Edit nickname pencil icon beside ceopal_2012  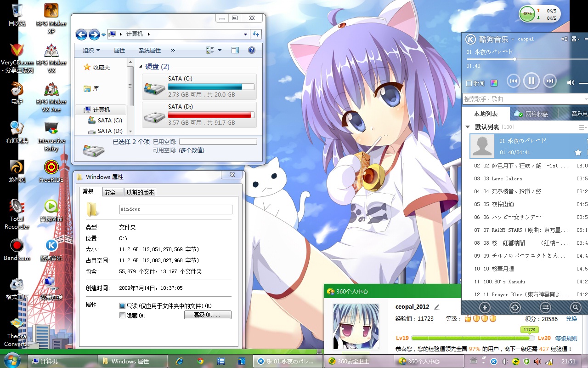[437, 307]
